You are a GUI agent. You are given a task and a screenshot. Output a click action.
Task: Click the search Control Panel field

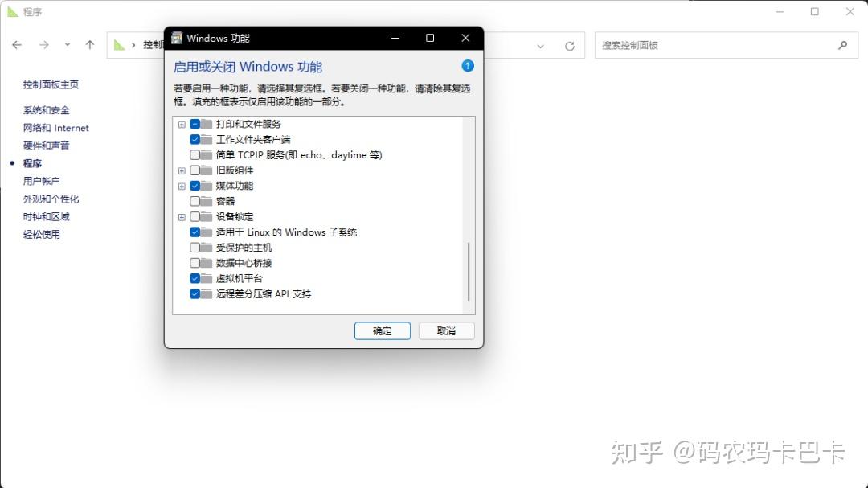pos(727,45)
